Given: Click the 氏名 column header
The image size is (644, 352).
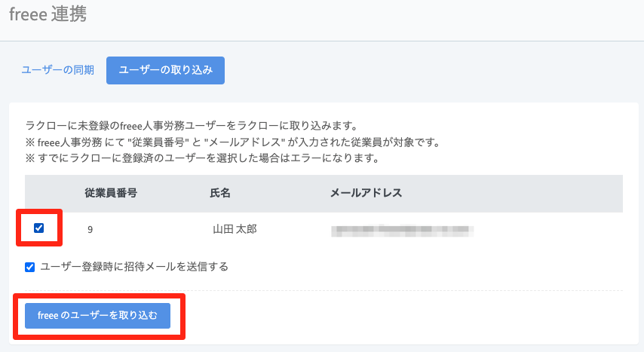Looking at the screenshot, I should coord(220,193).
